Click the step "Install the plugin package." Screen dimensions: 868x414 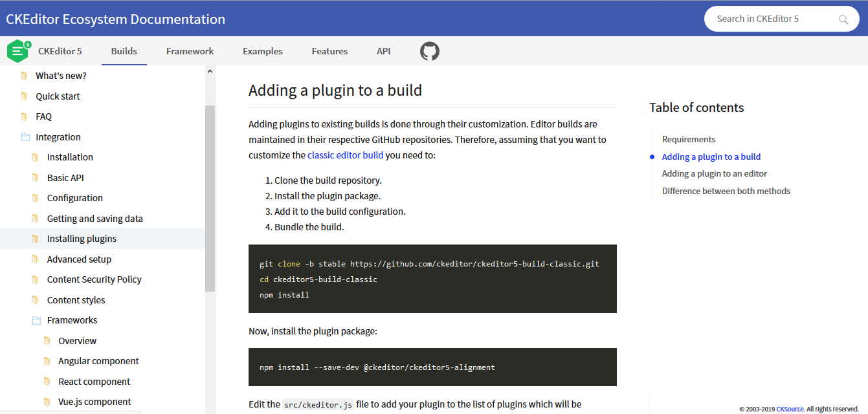(x=328, y=196)
